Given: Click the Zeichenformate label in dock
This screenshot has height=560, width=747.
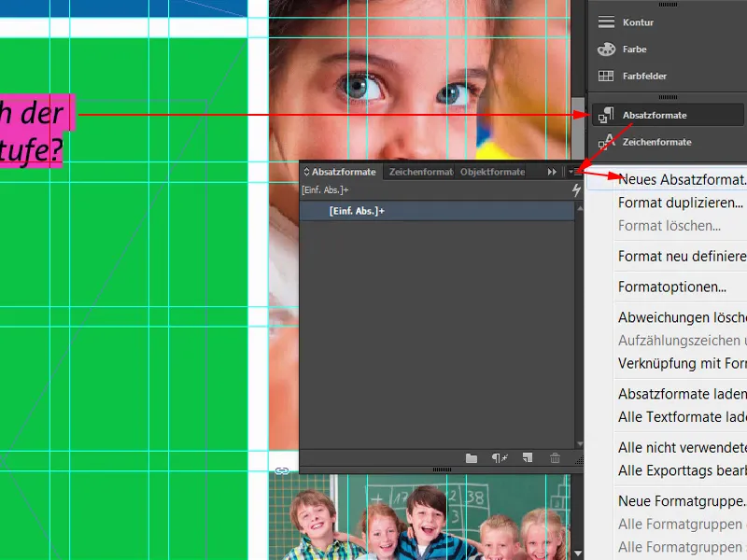Looking at the screenshot, I should (x=657, y=142).
